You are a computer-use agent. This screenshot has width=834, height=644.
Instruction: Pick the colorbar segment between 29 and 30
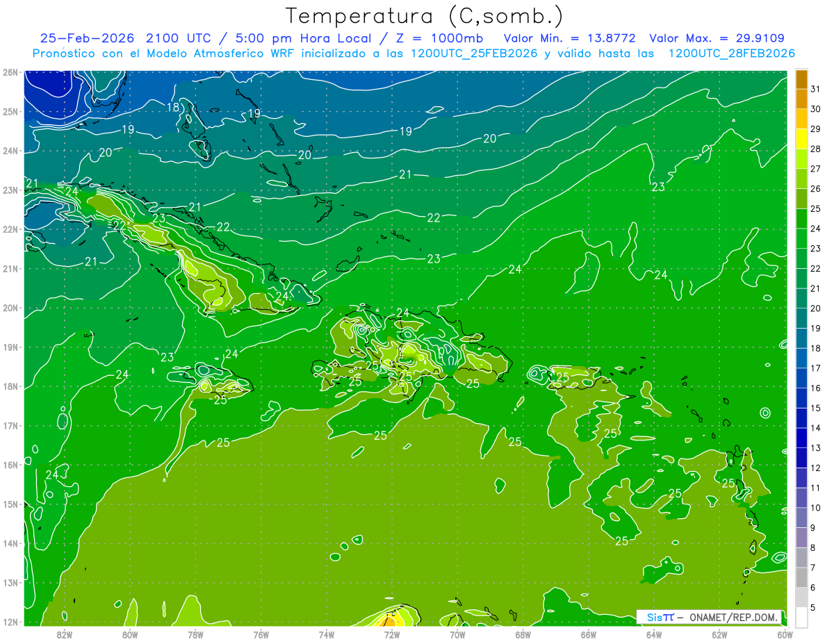(801, 119)
